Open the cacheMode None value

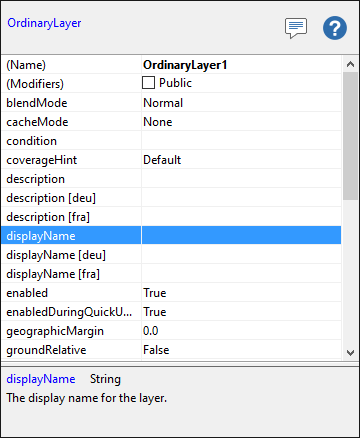point(241,122)
